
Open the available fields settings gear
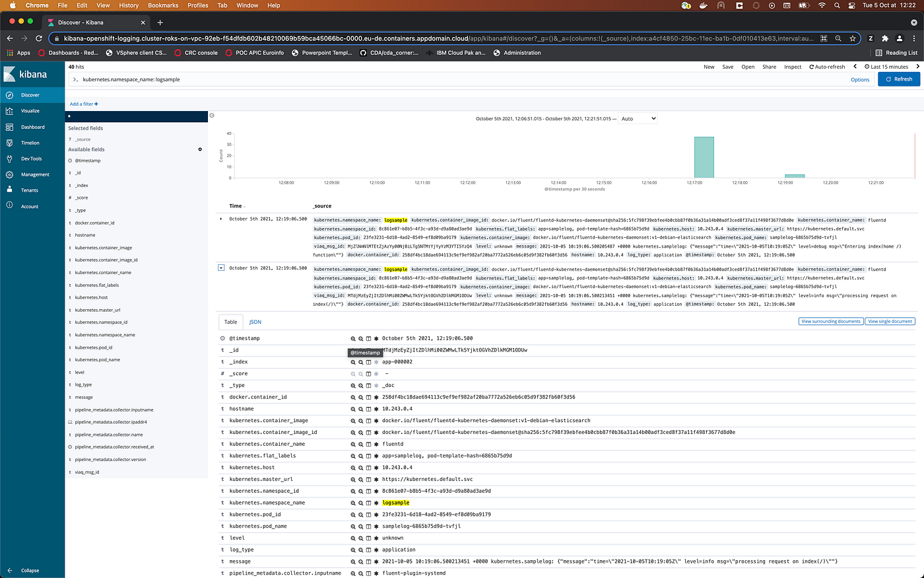pos(200,149)
